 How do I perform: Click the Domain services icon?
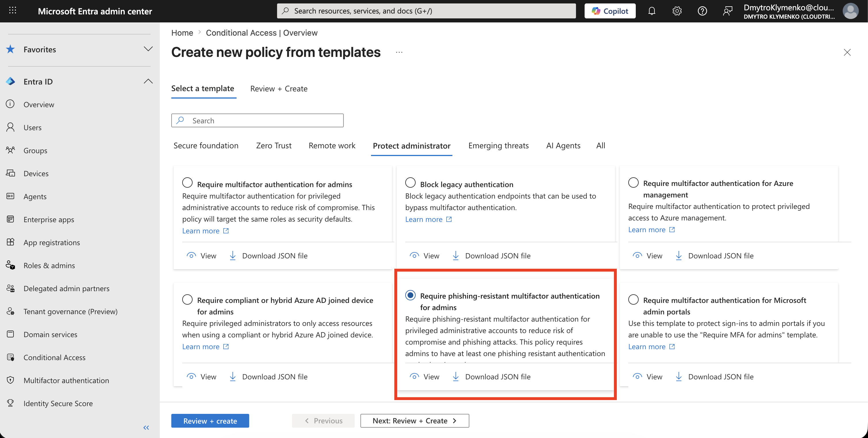click(10, 334)
